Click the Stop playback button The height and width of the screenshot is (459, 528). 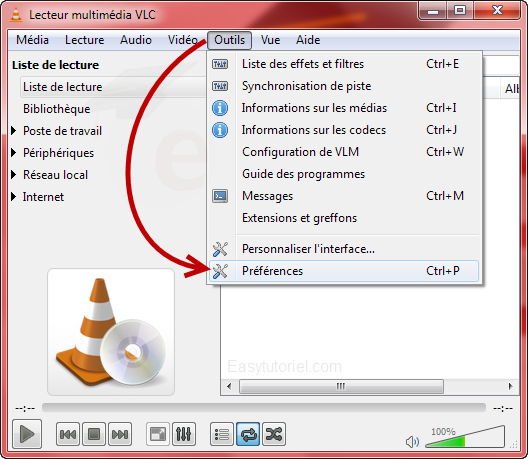[94, 434]
